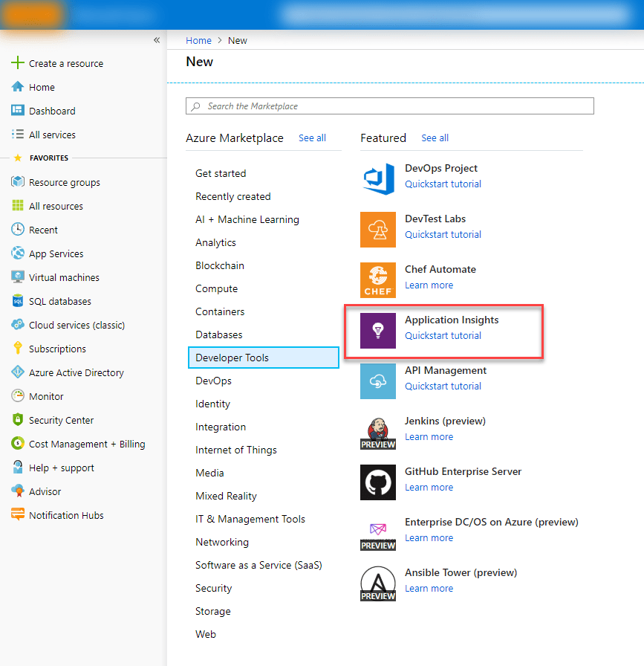Image resolution: width=644 pixels, height=666 pixels.
Task: Click the Cloud services (classic) icon
Action: tap(17, 325)
